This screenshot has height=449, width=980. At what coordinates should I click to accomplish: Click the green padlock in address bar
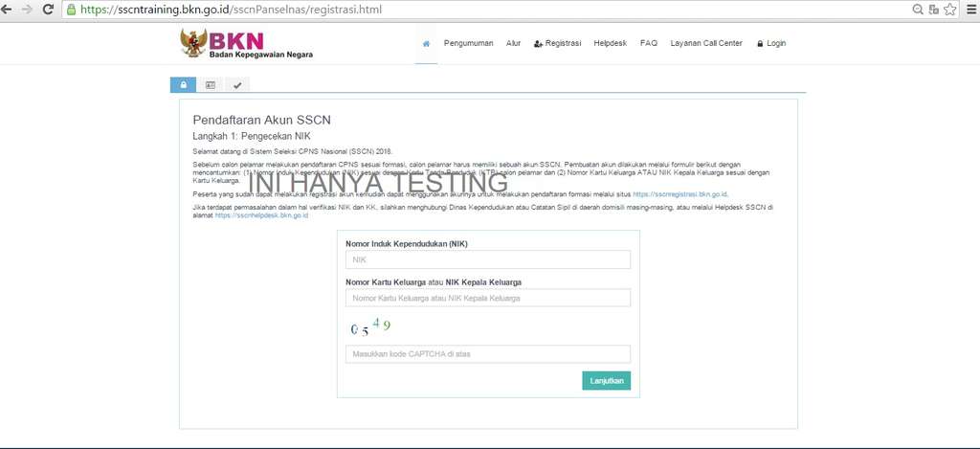pyautogui.click(x=71, y=10)
